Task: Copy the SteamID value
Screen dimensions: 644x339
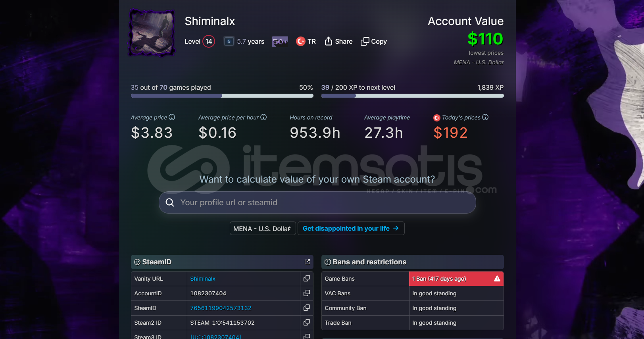Action: pos(307,308)
